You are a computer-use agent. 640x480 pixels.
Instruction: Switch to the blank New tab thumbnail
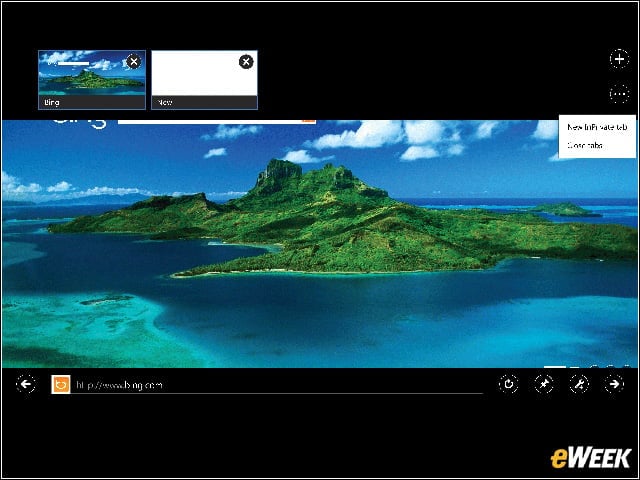click(204, 80)
